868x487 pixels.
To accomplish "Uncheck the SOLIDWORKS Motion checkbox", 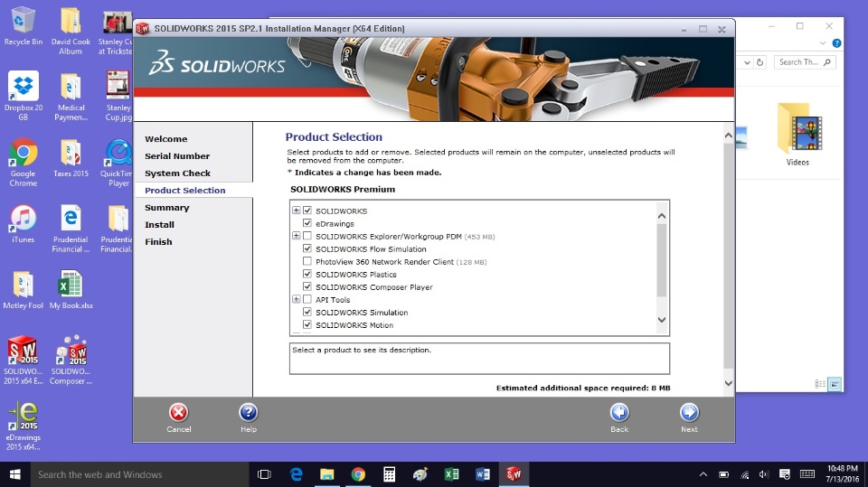I will click(x=307, y=325).
